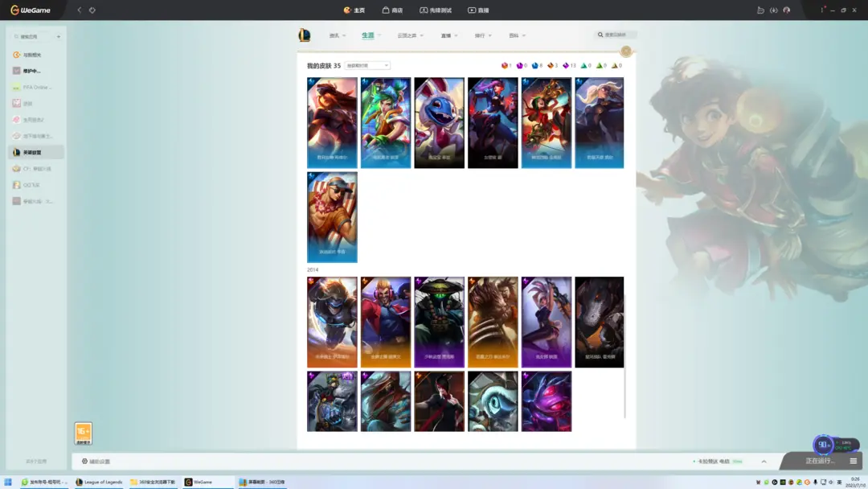Select the last sidebar game below QQ飞车
Image resolution: width=868 pixels, height=489 pixels.
36,201
